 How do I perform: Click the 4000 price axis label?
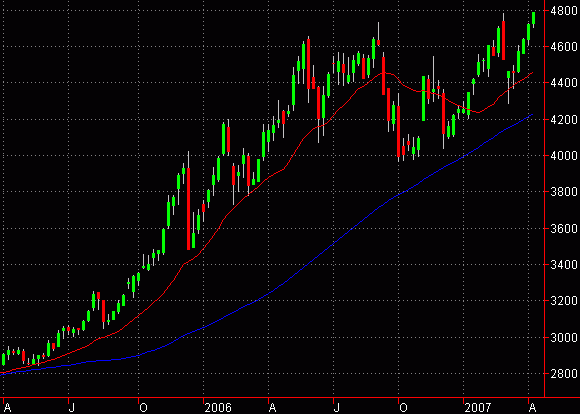(564, 156)
